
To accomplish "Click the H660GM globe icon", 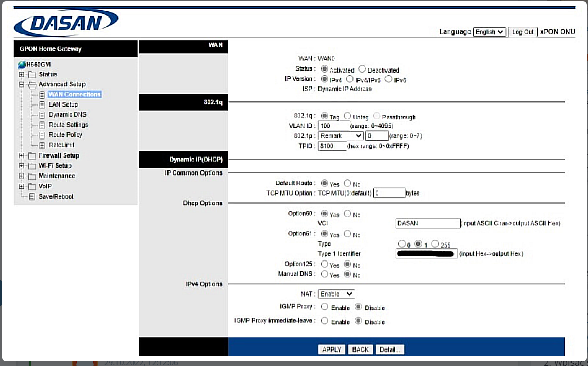I will pyautogui.click(x=22, y=65).
